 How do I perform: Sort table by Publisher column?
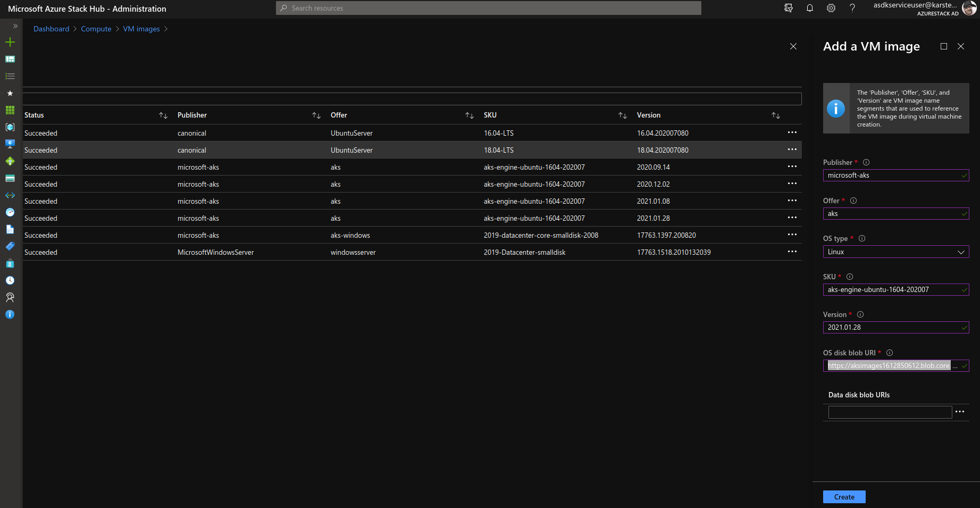[x=316, y=115]
